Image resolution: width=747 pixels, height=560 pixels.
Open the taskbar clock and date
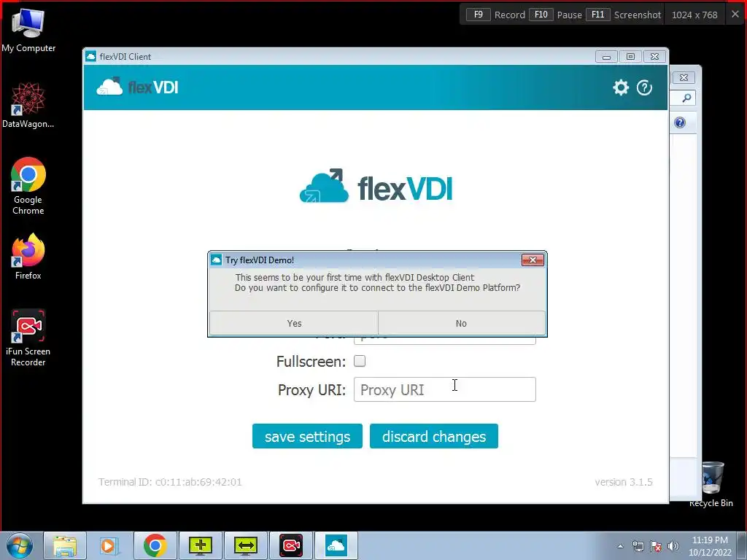(710, 546)
